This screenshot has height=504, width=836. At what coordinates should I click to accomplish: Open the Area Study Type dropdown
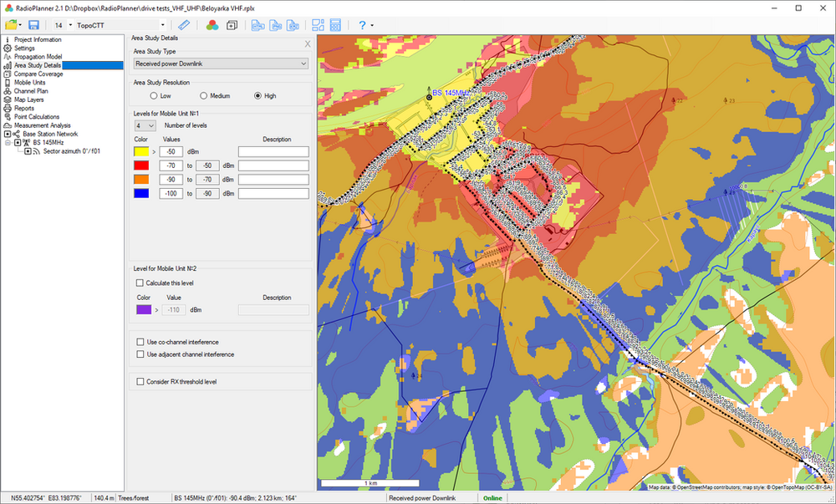220,64
